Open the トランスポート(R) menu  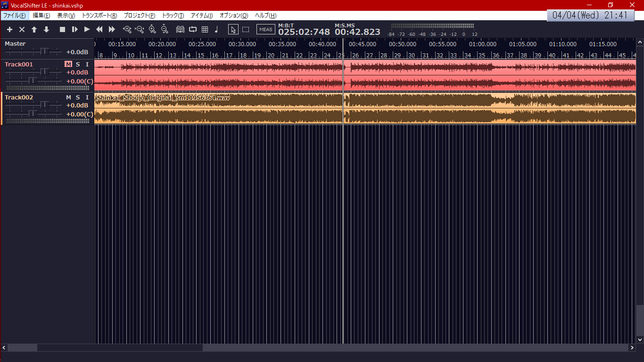coord(99,16)
